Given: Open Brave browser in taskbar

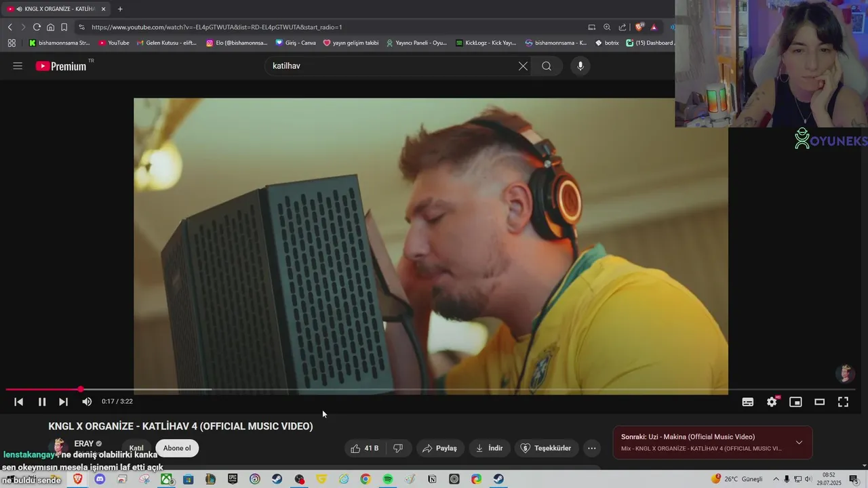Looking at the screenshot, I should pos(78,479).
